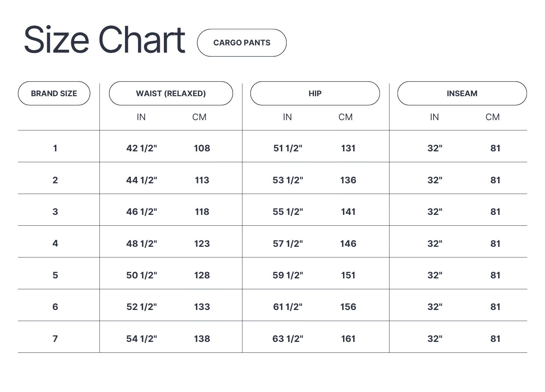Select brand size 7 row label
Screen dimensions: 545x392
(x=55, y=339)
